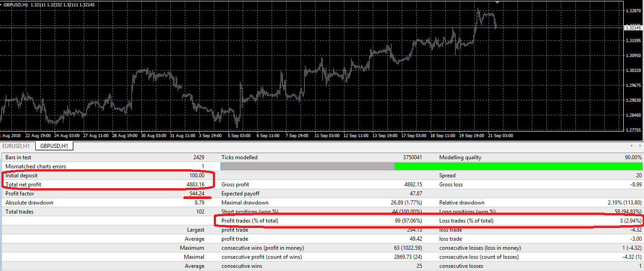
Task: Click the 1.30320 price axis label
Action: coord(635,71)
